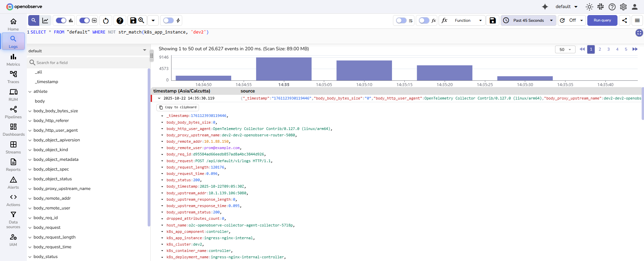Click the share link icon
The image size is (644, 261).
click(624, 20)
